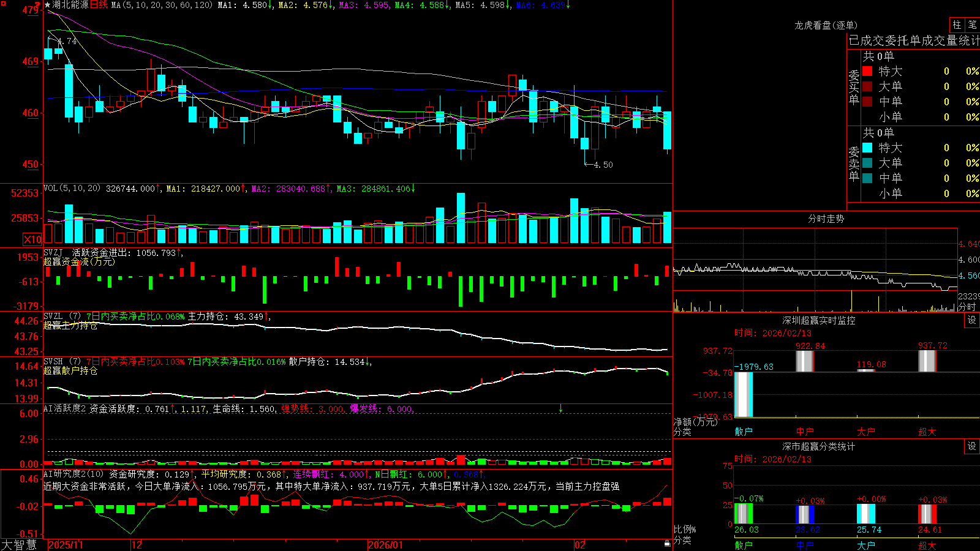
Task: Click the green 散户 bar showing 26.03 percent
Action: [744, 514]
